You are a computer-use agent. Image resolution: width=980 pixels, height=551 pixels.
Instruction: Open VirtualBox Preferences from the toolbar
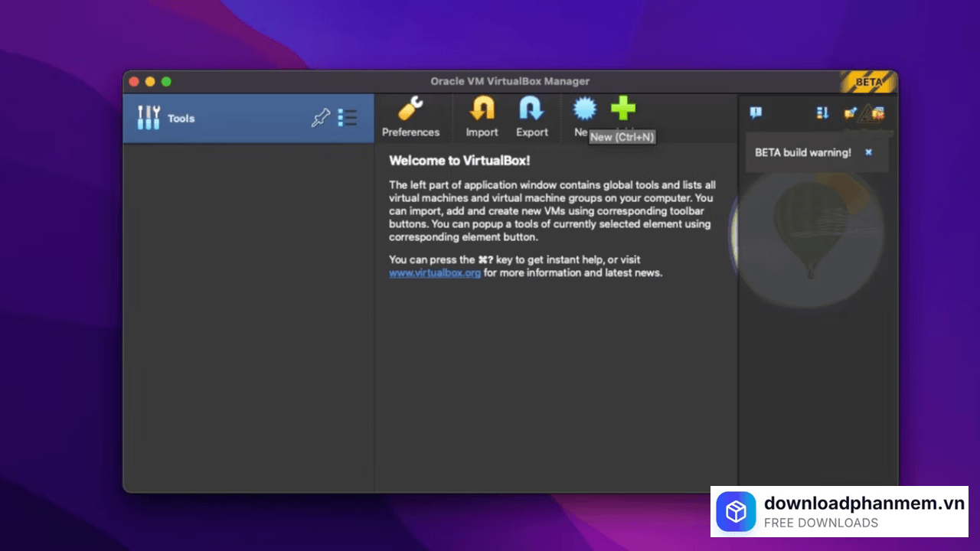(410, 116)
